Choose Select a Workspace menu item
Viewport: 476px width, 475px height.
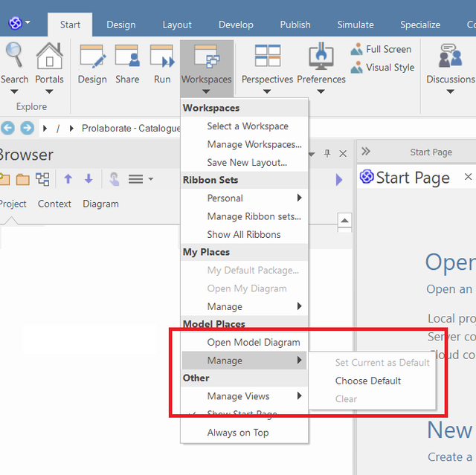[245, 126]
